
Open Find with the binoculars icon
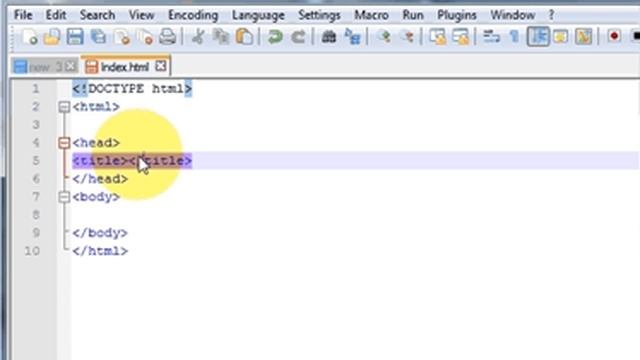[329, 37]
